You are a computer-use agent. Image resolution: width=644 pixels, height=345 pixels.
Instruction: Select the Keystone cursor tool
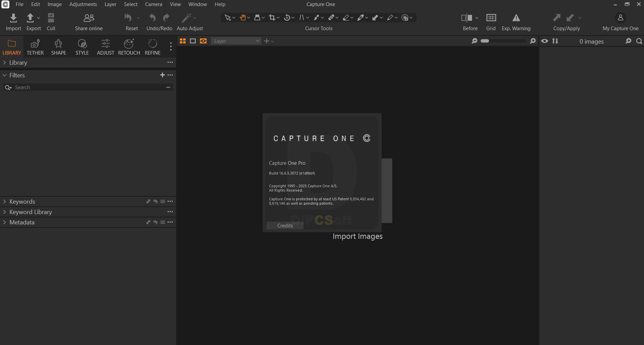302,18
